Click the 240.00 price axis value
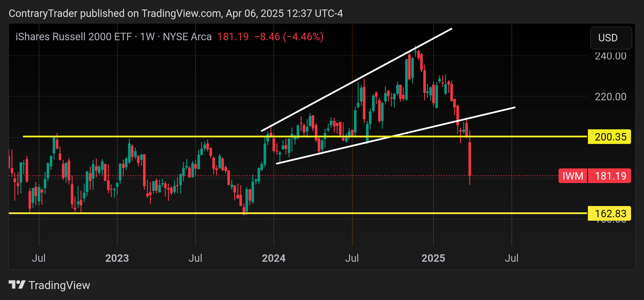Image resolution: width=644 pixels, height=300 pixels. pyautogui.click(x=611, y=56)
